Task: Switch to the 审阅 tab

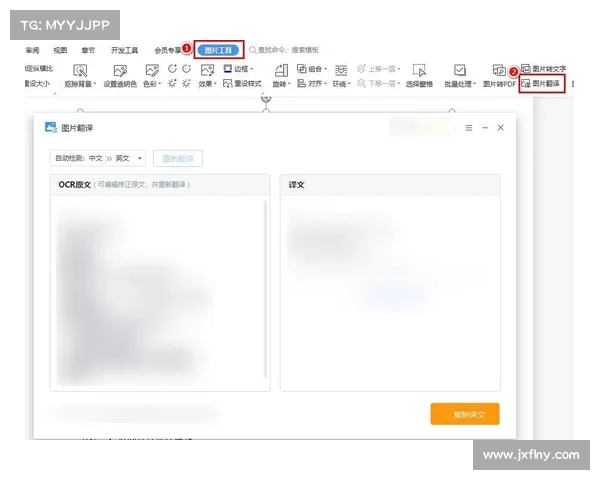Action: (x=33, y=50)
